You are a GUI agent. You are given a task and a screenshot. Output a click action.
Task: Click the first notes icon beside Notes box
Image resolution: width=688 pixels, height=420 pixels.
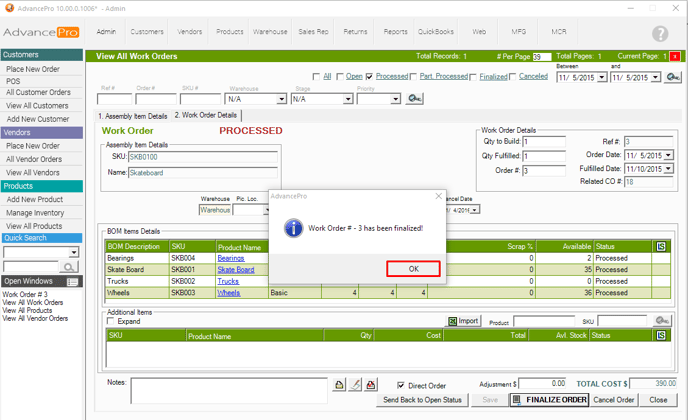(x=340, y=385)
